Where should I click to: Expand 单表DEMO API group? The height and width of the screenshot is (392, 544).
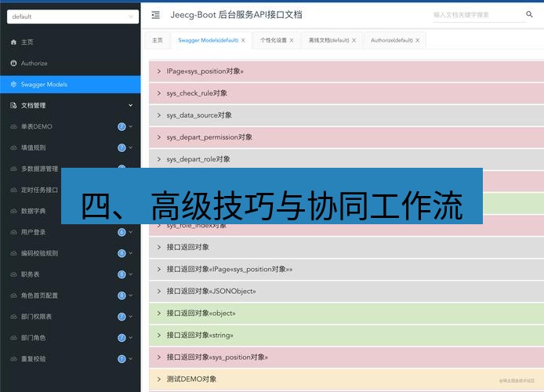71,127
